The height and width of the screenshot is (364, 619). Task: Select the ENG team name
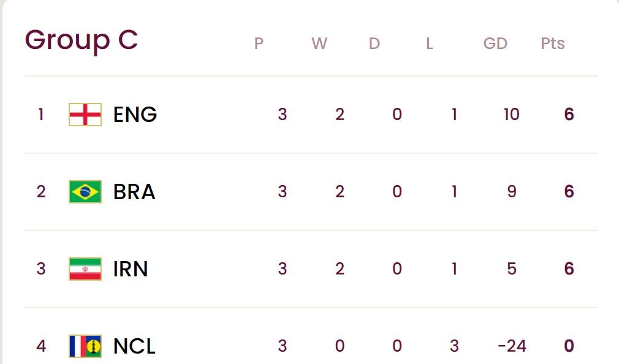coord(135,115)
